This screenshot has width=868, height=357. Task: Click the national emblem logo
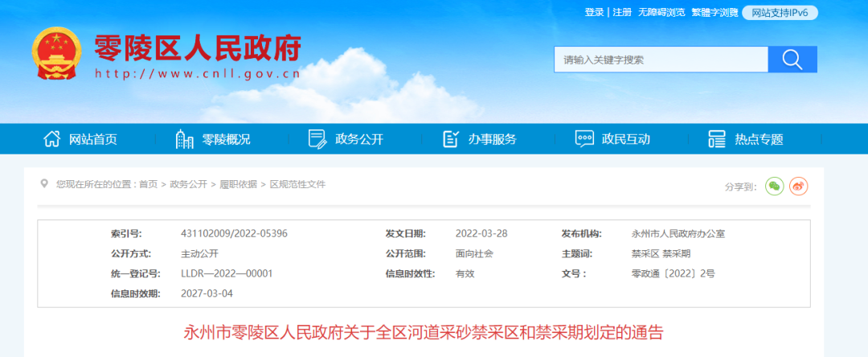(55, 54)
